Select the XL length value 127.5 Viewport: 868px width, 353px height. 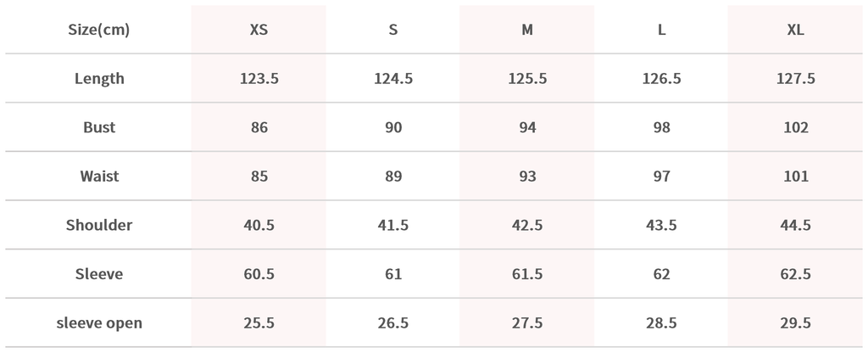click(796, 79)
